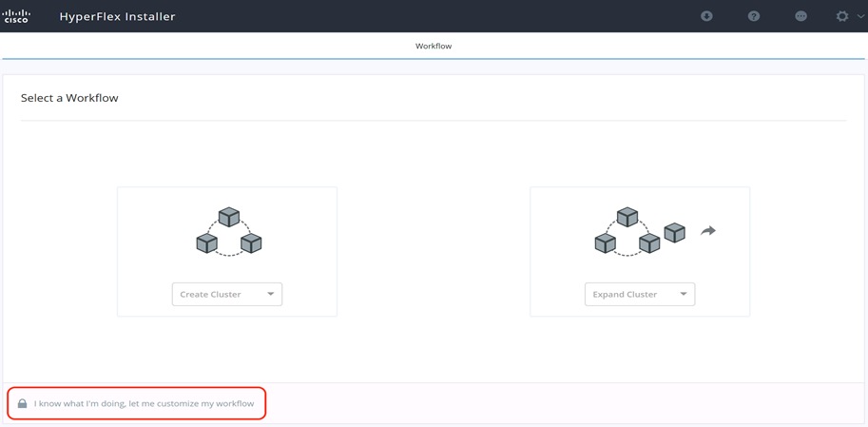Click the HyperFlex Installer title
The height and width of the screenshot is (427, 868).
(117, 16)
